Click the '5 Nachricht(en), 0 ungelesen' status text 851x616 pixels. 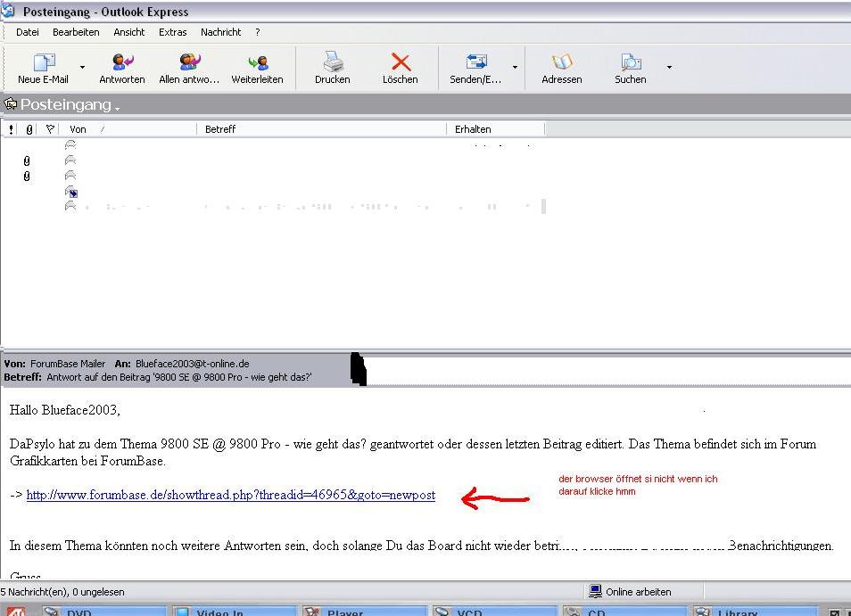tap(62, 592)
